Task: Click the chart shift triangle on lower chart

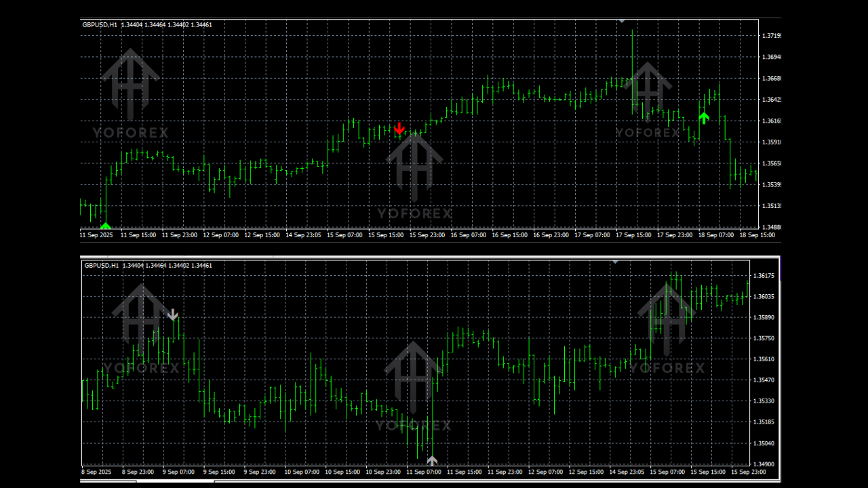Action: [615, 261]
